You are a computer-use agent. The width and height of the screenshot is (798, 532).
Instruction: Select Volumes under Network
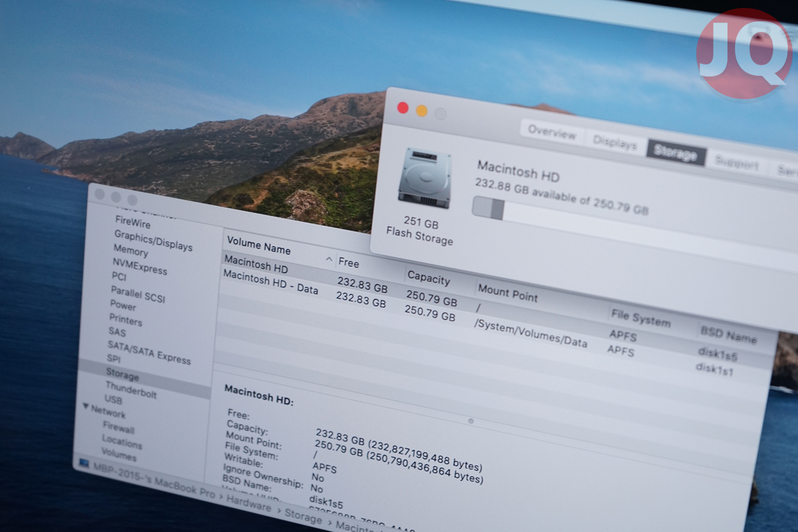coord(119,456)
